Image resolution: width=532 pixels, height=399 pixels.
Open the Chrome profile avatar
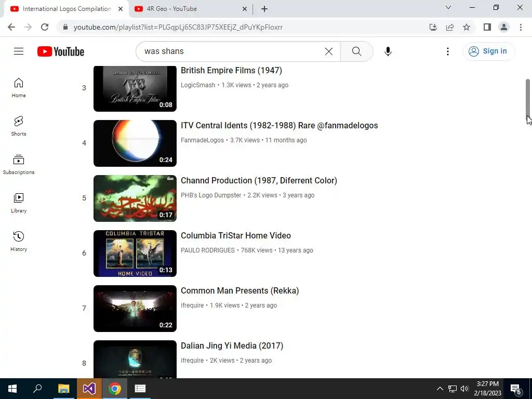[504, 27]
